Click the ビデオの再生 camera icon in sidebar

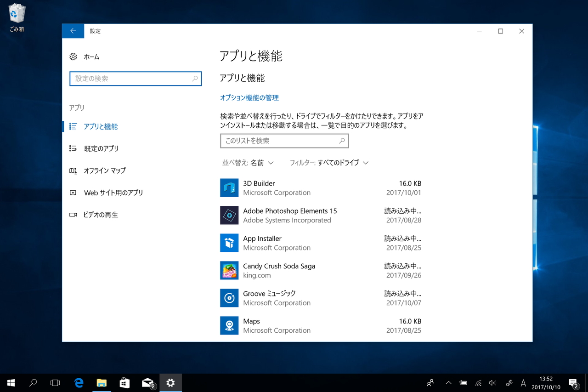pos(73,215)
